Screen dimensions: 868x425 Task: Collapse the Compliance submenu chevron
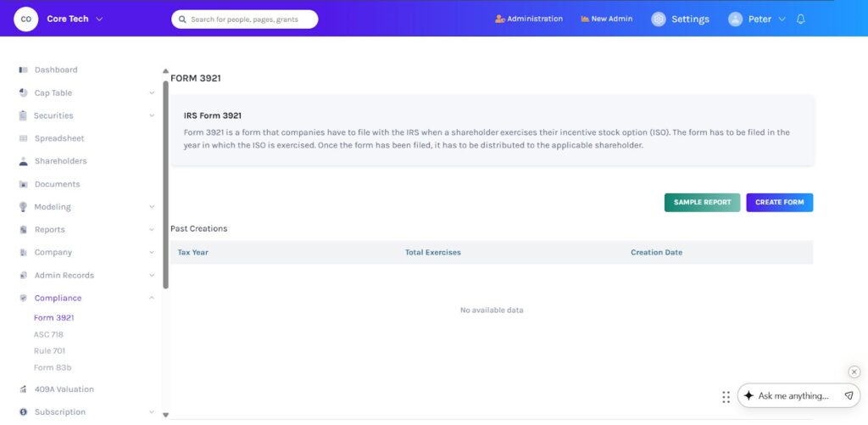(152, 298)
